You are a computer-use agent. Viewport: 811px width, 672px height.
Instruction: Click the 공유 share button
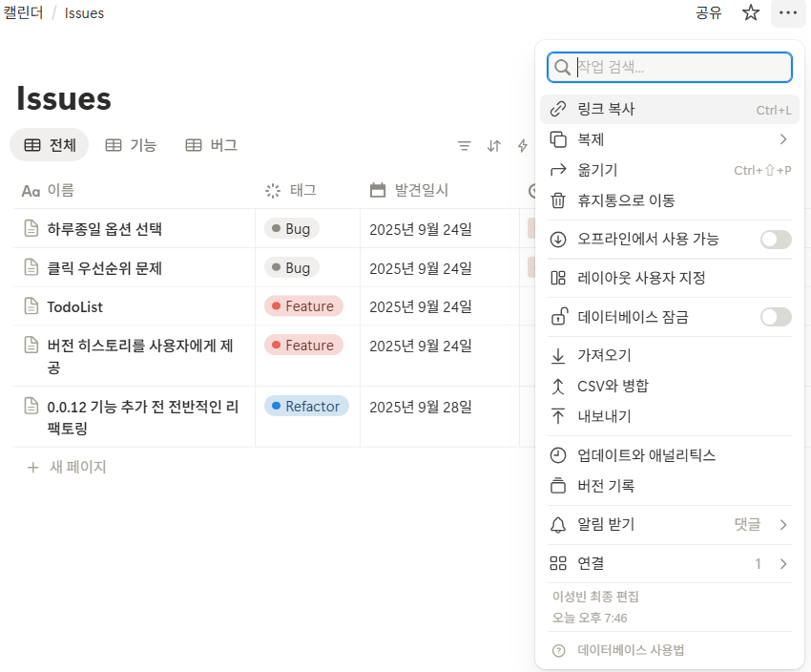coord(708,12)
